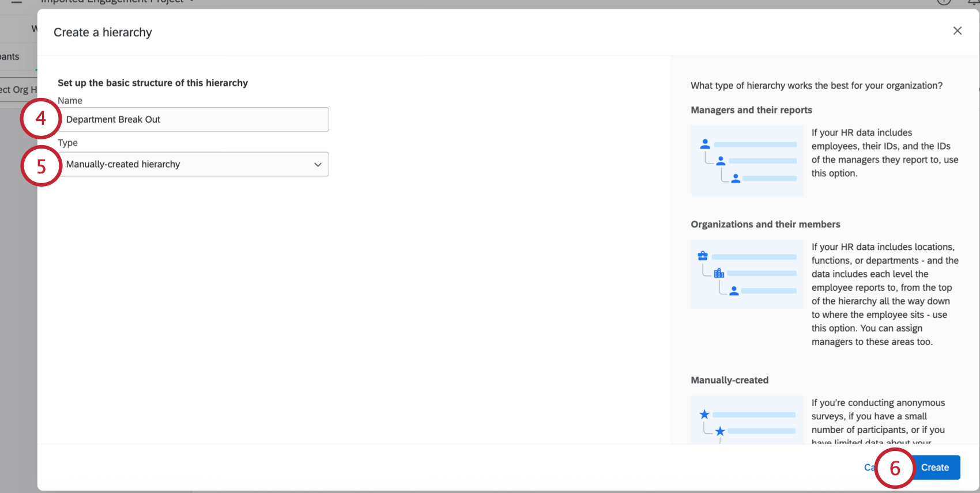980x493 pixels.
Task: Click the red step 4 marker
Action: pyautogui.click(x=41, y=119)
